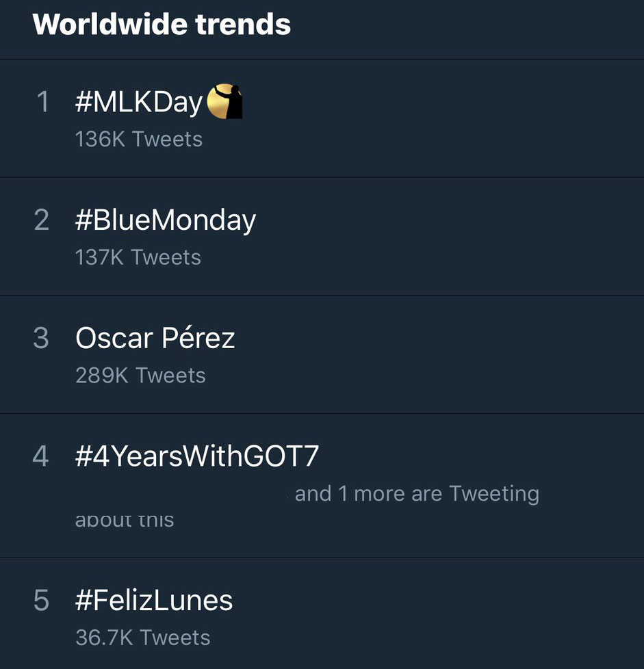This screenshot has width=644, height=669.
Task: Click the 36.7K Tweets count
Action: (x=142, y=638)
